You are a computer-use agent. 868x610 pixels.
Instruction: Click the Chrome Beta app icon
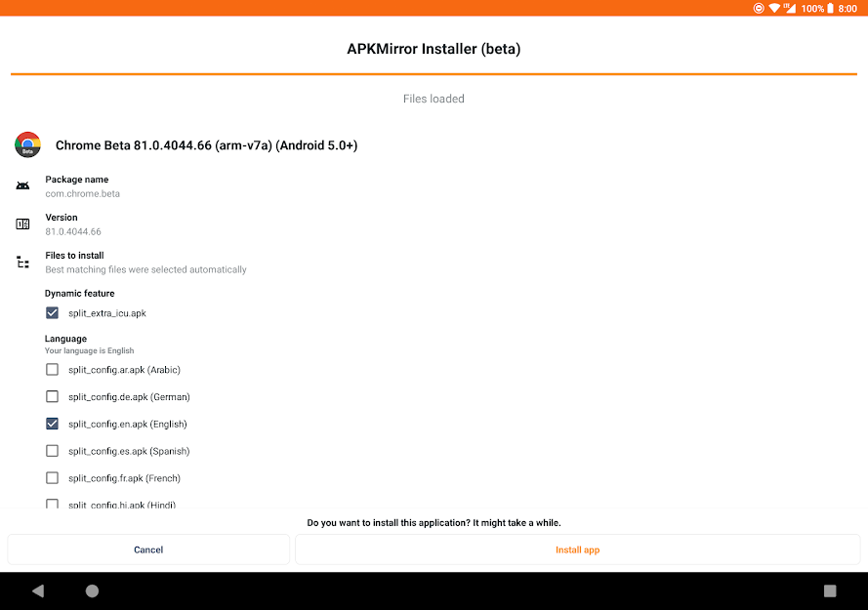[x=27, y=145]
